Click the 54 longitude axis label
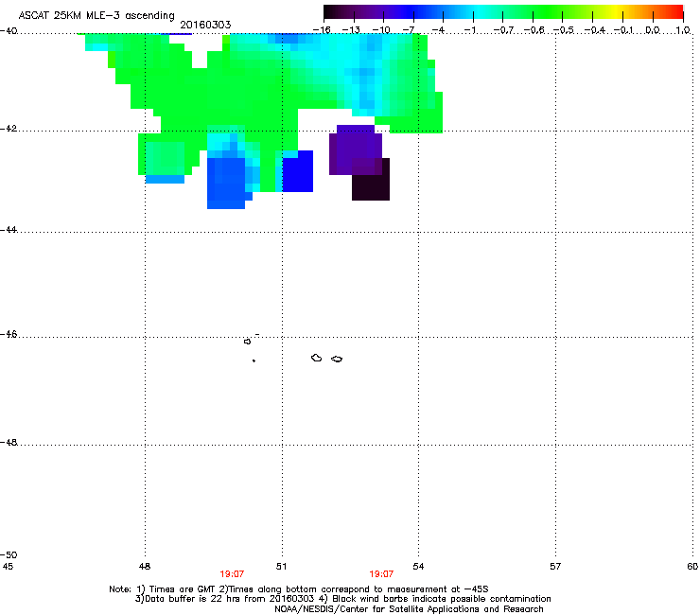Screen dimensions: 700x615 418,567
